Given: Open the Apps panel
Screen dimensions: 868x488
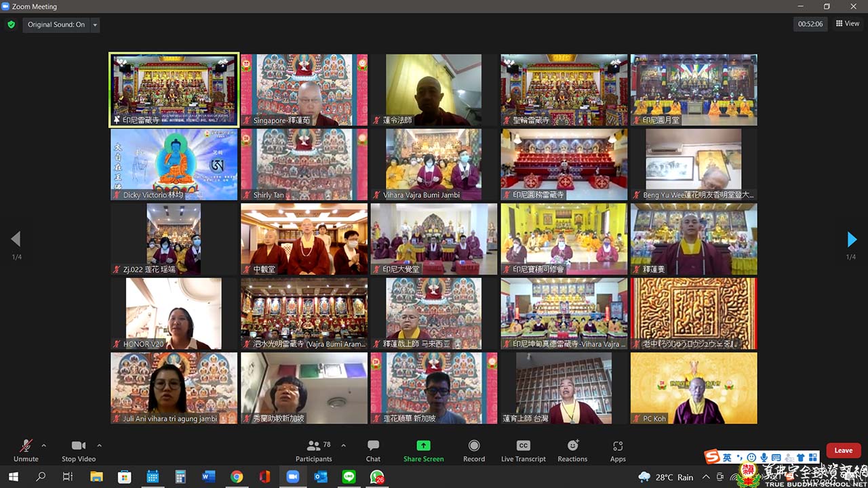Looking at the screenshot, I should (x=618, y=450).
